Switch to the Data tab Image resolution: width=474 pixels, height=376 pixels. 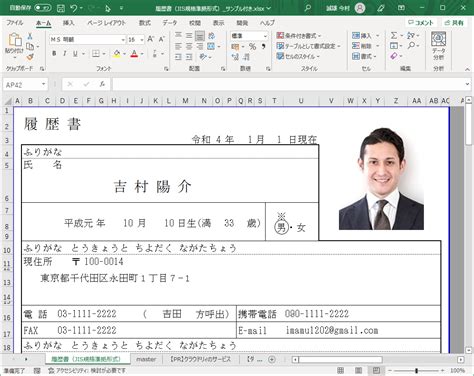point(170,23)
